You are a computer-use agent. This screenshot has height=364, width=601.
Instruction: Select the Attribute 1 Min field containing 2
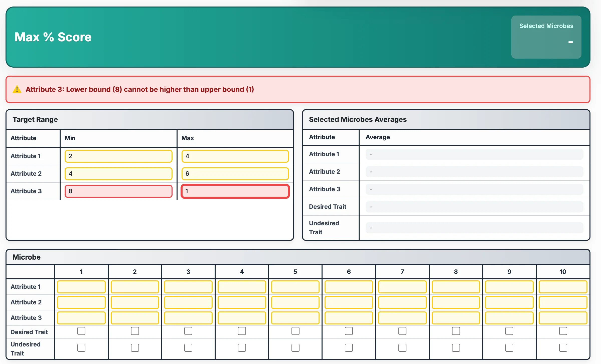pyautogui.click(x=118, y=156)
